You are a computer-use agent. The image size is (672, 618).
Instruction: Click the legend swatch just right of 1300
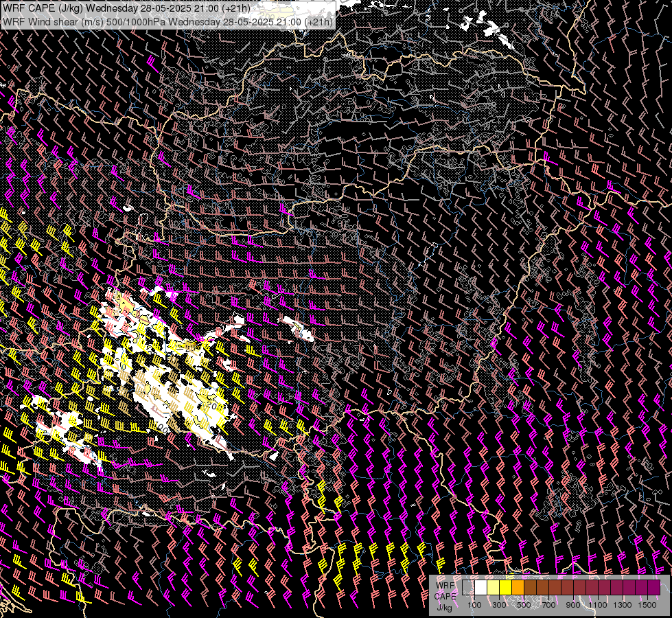(x=629, y=587)
